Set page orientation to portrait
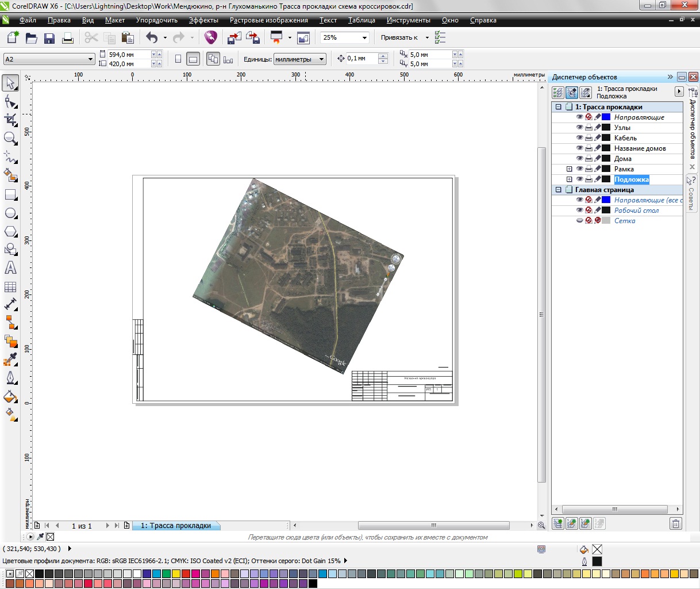Image resolution: width=700 pixels, height=589 pixels. [178, 59]
